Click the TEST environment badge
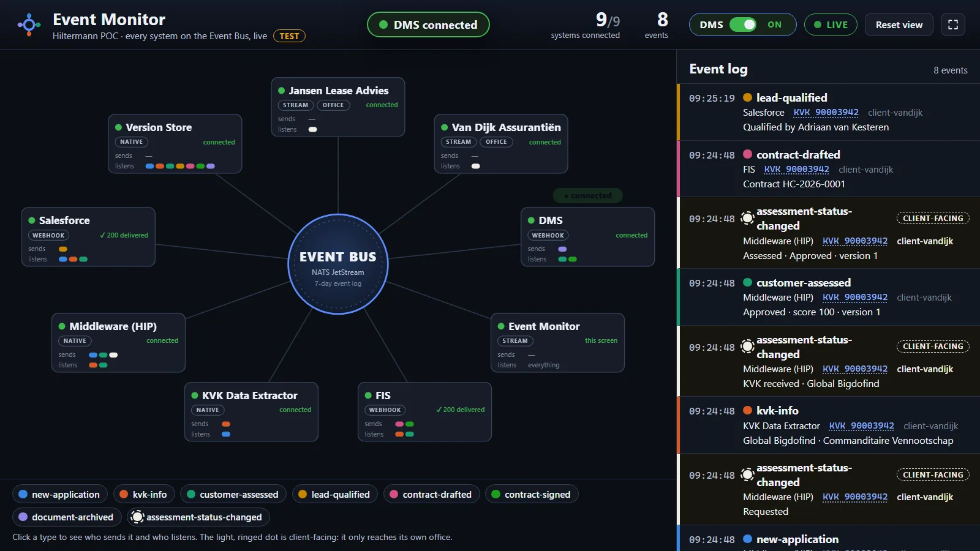Screen dimensions: 980x551 coord(289,36)
